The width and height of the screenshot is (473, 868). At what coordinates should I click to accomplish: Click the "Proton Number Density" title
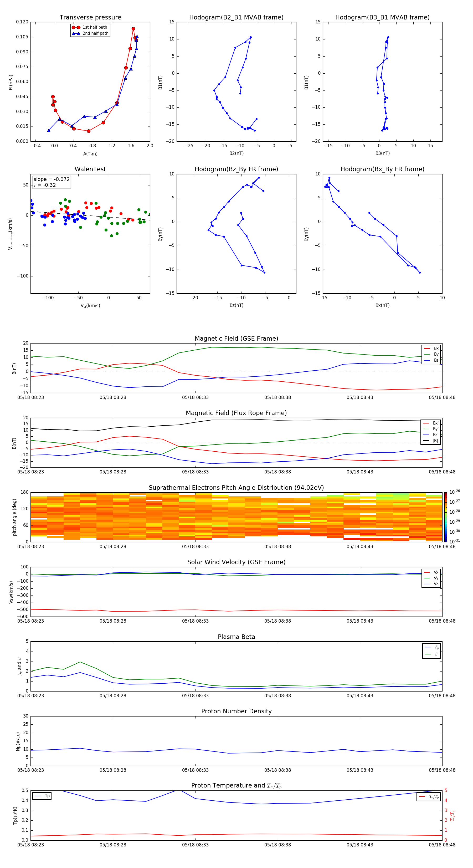(236, 711)
